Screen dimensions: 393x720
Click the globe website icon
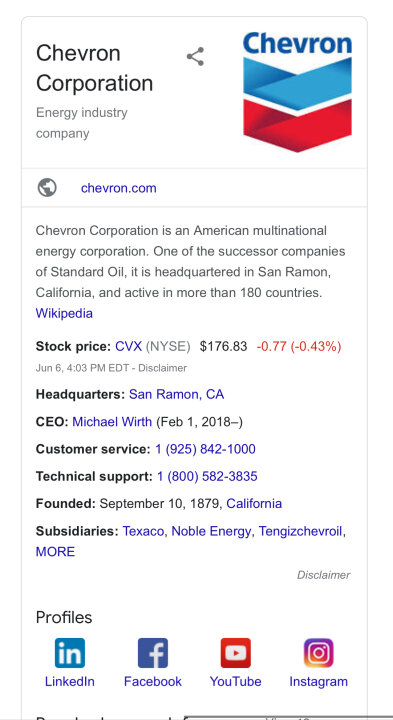click(x=47, y=188)
